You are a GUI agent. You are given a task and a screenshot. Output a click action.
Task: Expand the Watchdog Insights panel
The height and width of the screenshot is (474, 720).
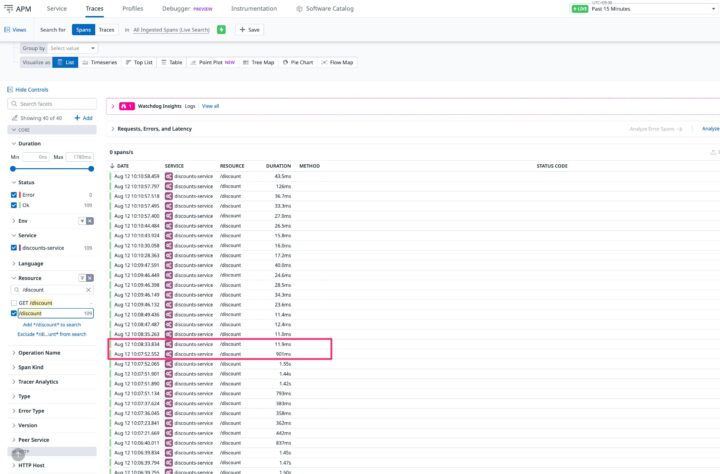tap(113, 106)
